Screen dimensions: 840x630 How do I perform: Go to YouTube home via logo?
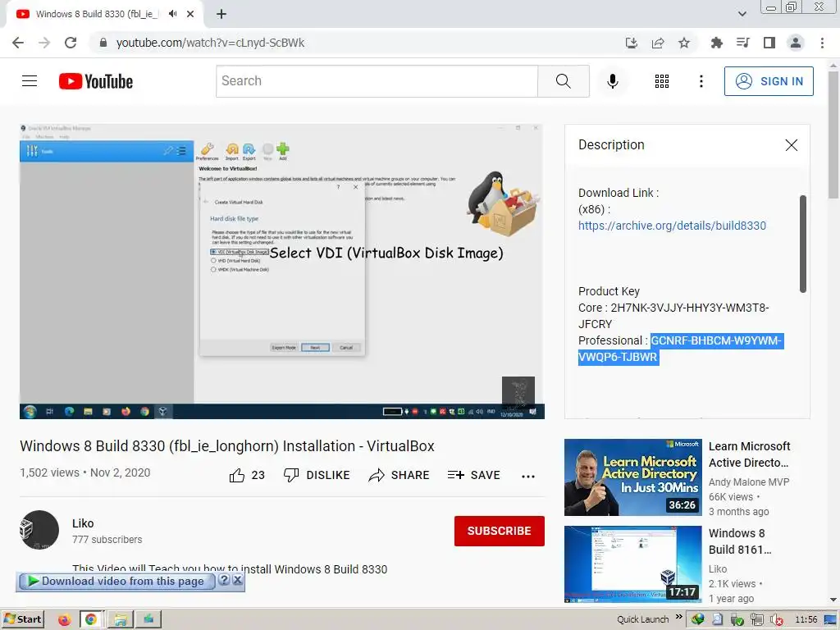point(96,81)
